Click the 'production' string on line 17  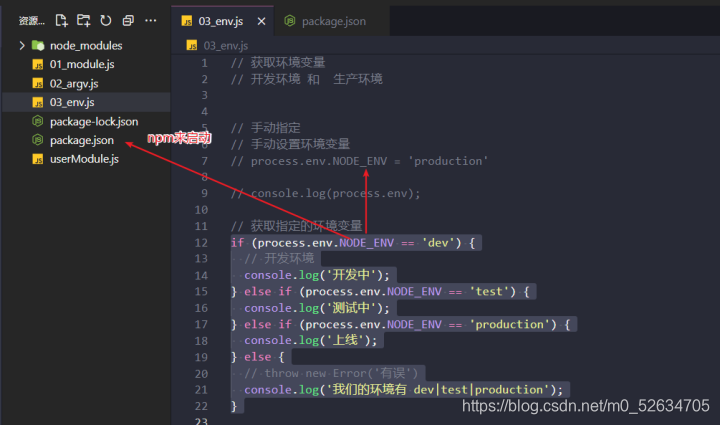510,324
